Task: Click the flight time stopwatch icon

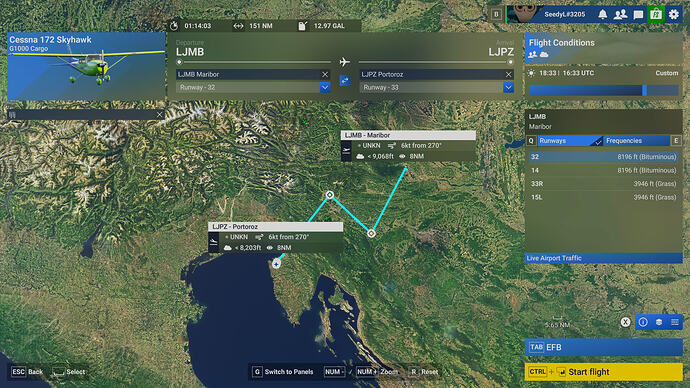Action: pyautogui.click(x=174, y=26)
